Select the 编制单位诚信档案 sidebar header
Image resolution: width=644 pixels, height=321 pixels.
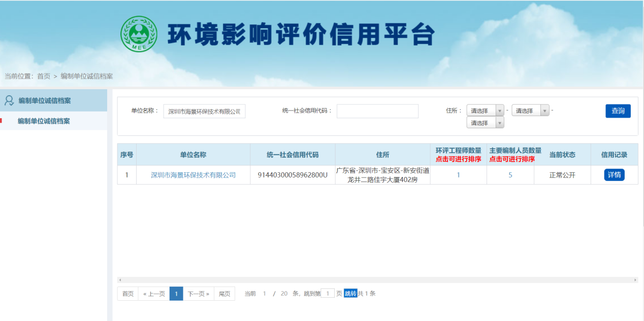(53, 100)
